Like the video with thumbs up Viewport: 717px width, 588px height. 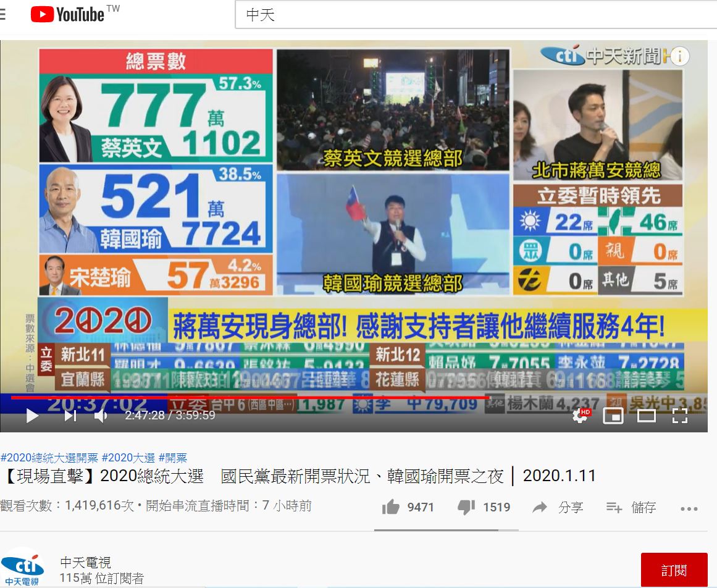[x=391, y=506]
